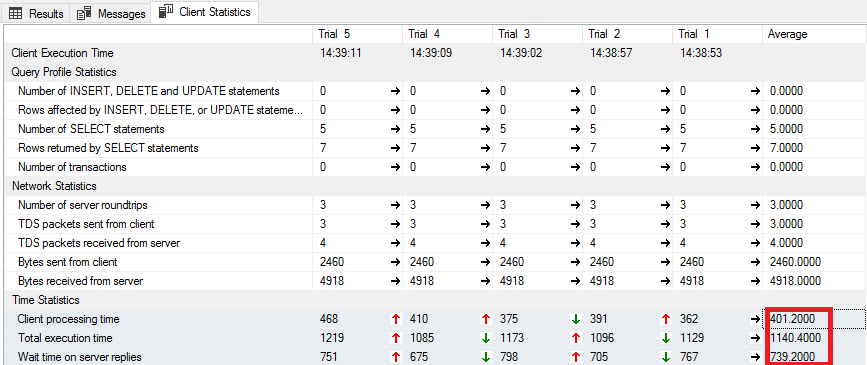Viewport: 867px width, 365px height.
Task: Click green down arrow beside Trial 4 value 1085
Action: point(485,338)
